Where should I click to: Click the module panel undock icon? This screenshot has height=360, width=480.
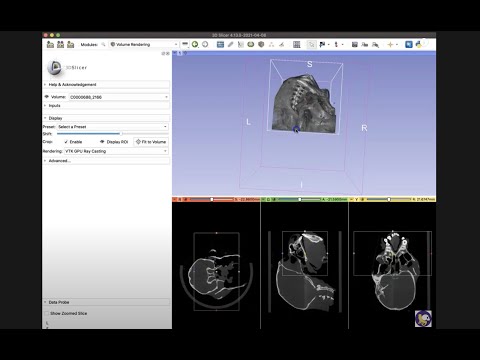pyautogui.click(x=164, y=53)
